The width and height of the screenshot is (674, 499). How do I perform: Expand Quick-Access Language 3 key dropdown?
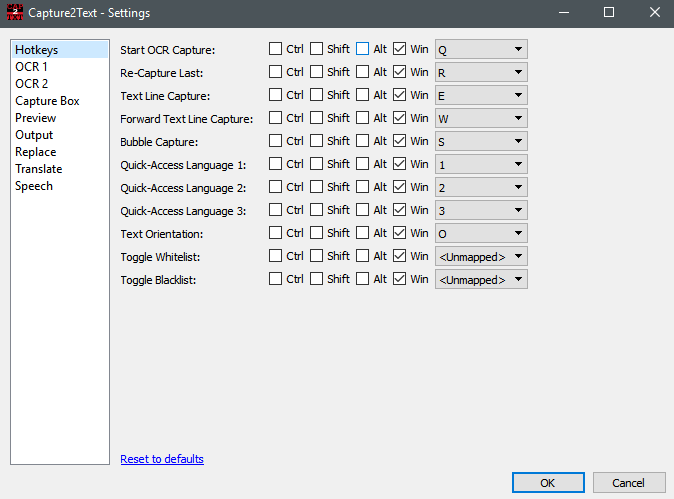(481, 210)
